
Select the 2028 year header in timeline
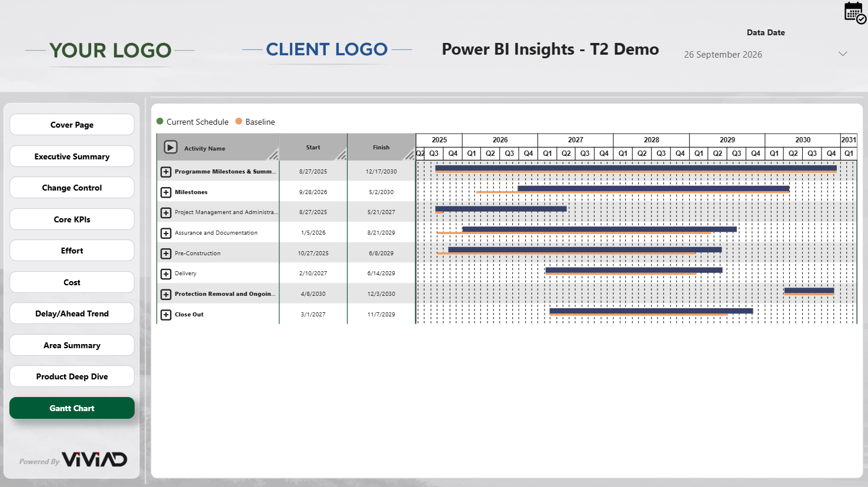click(x=651, y=140)
